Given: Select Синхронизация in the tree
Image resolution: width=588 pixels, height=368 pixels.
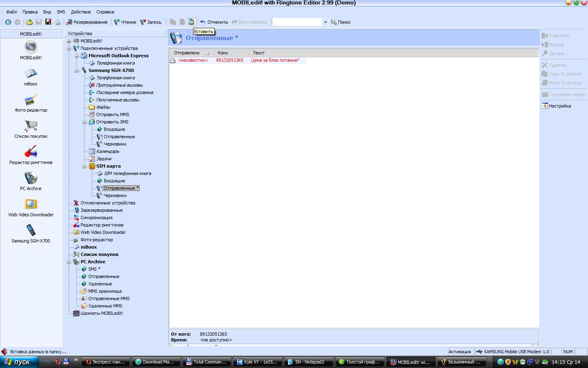Looking at the screenshot, I should [96, 218].
